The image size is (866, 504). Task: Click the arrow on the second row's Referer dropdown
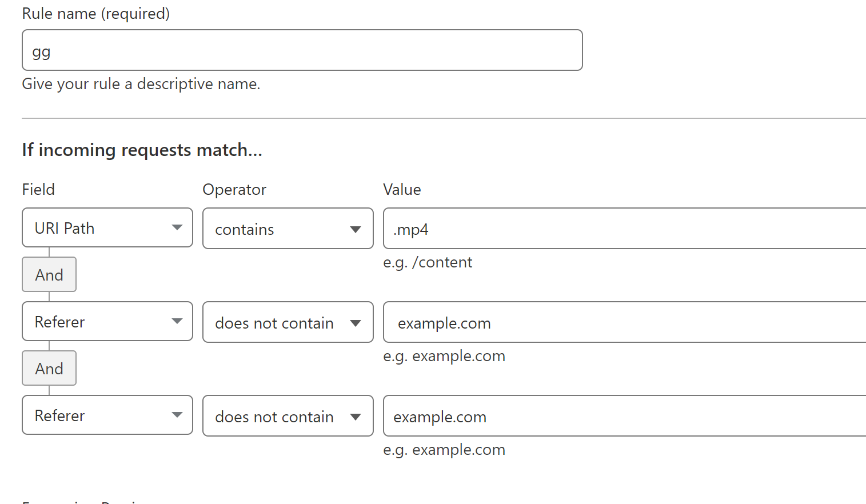point(177,321)
